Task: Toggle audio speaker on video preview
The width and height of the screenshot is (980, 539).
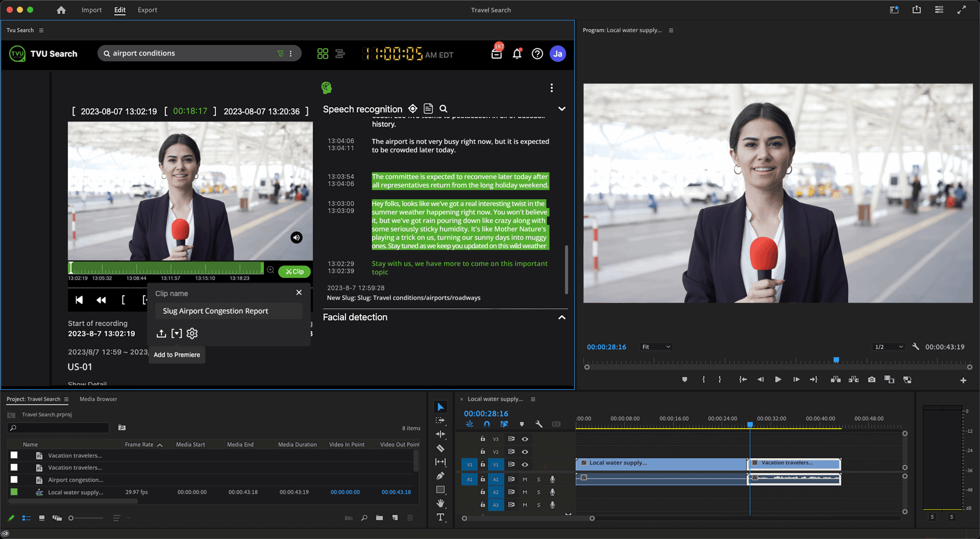Action: tap(296, 238)
